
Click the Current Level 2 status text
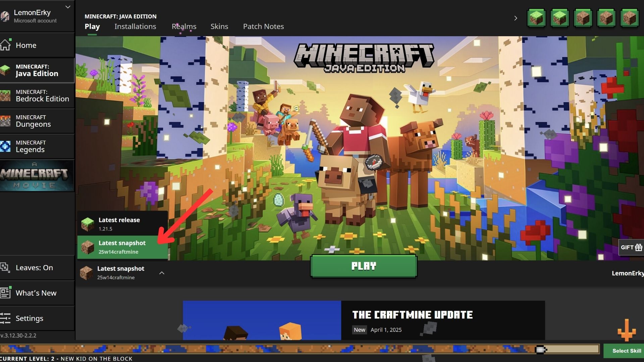tap(66, 359)
